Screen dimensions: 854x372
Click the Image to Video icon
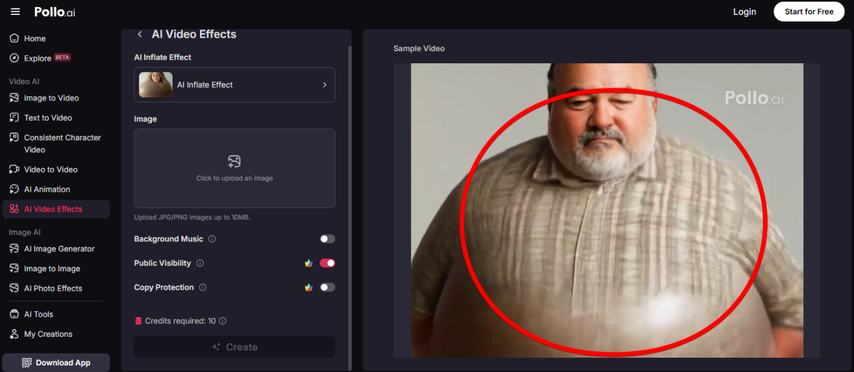[14, 98]
